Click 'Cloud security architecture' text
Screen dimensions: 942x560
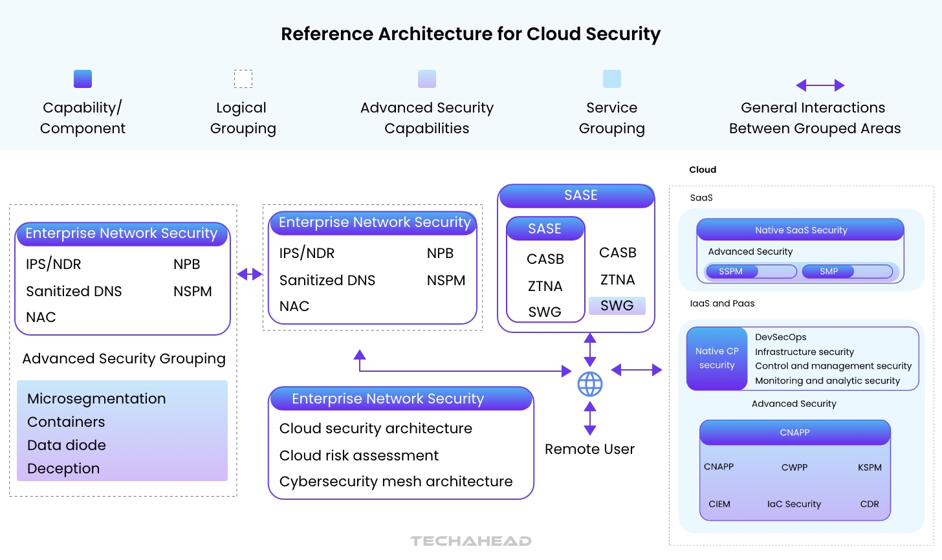click(376, 428)
